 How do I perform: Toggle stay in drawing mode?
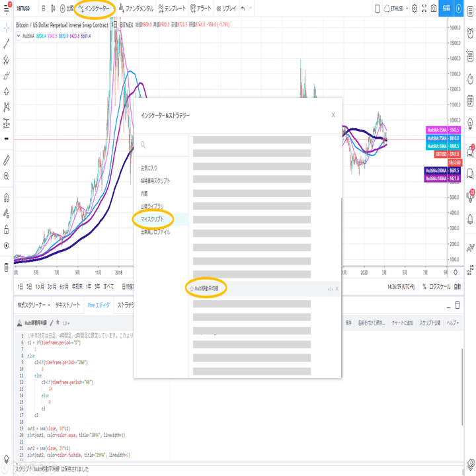point(7,214)
